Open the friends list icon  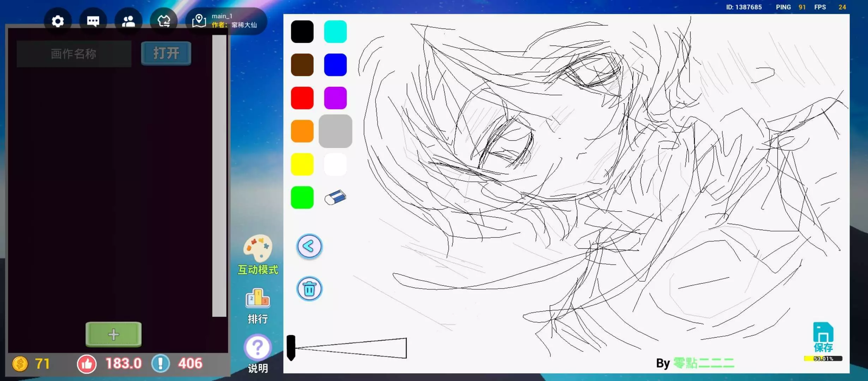128,22
